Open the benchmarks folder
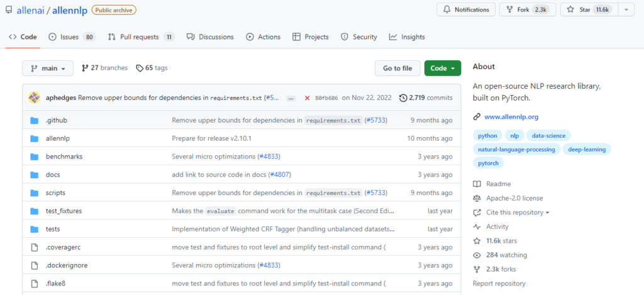 pyautogui.click(x=64, y=157)
